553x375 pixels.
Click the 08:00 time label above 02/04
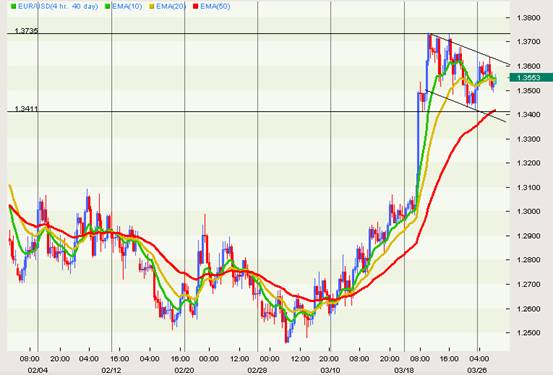click(x=30, y=359)
